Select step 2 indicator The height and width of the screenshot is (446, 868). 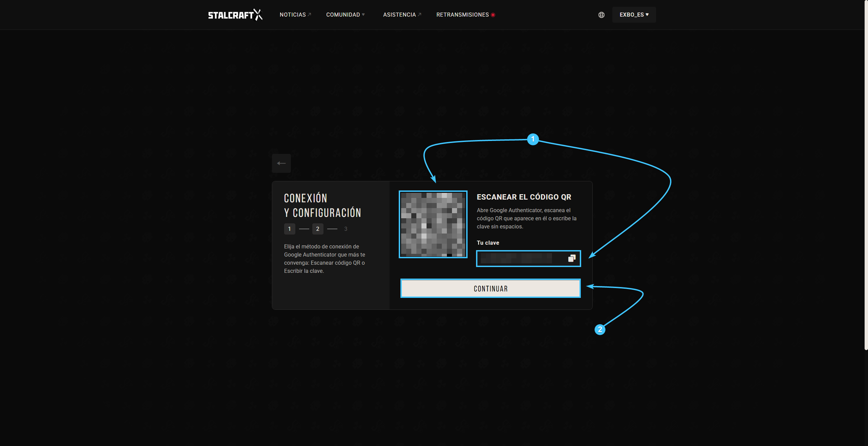[x=318, y=229]
